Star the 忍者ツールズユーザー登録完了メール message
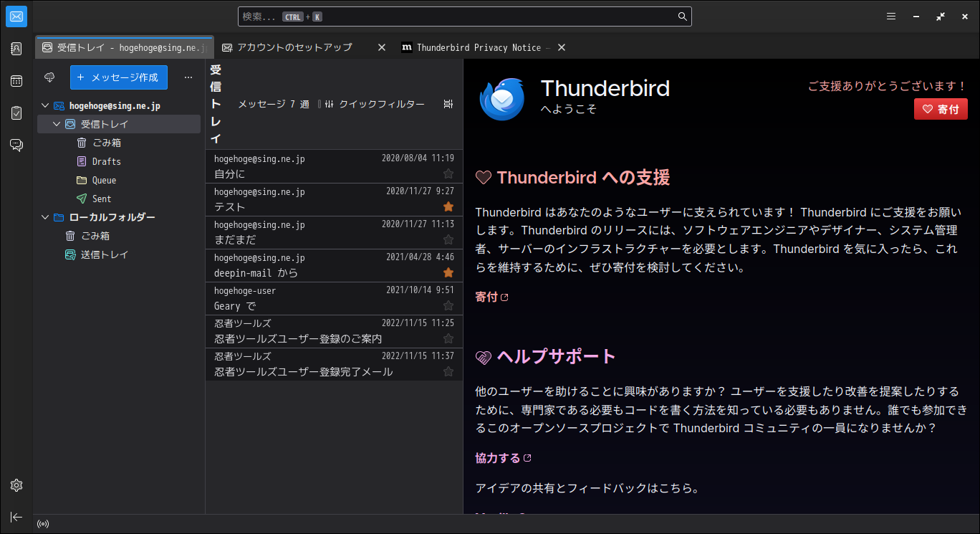 pyautogui.click(x=448, y=371)
